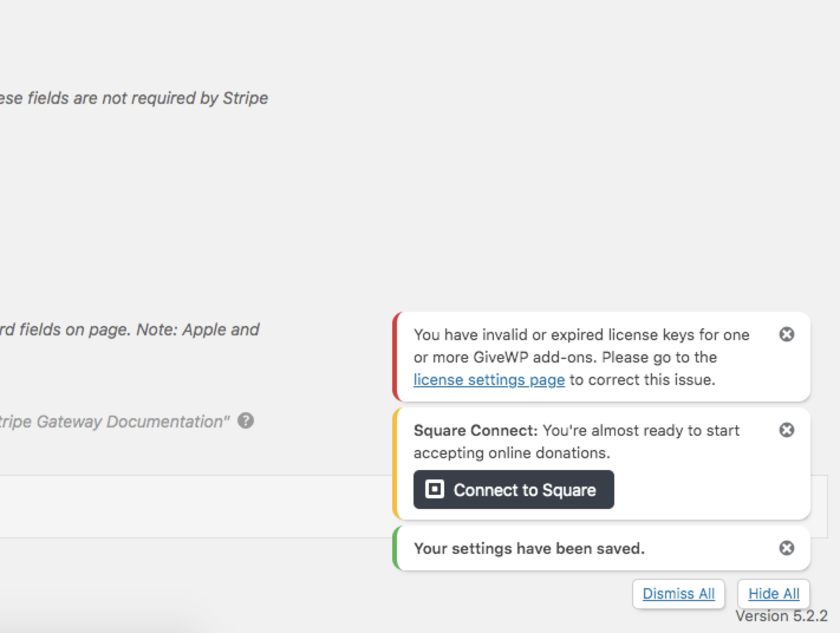Click Hide All link beside Dismiss All
840x633 pixels.
pos(773,593)
